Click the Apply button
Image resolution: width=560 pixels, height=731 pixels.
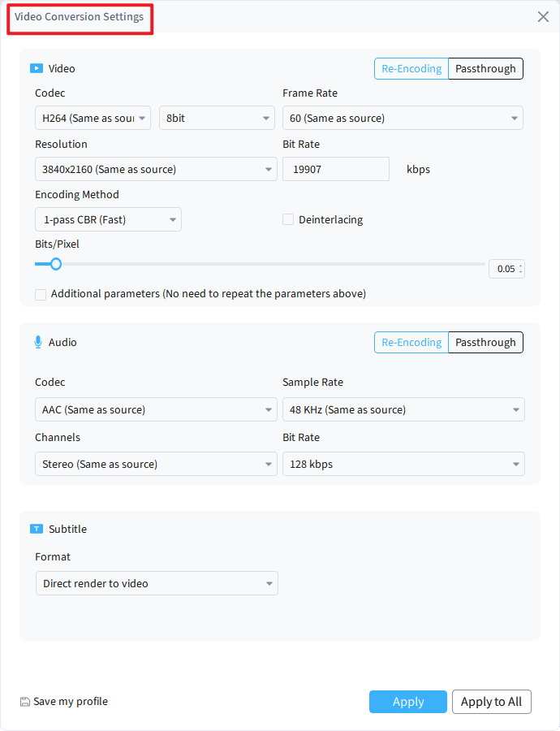tap(408, 701)
